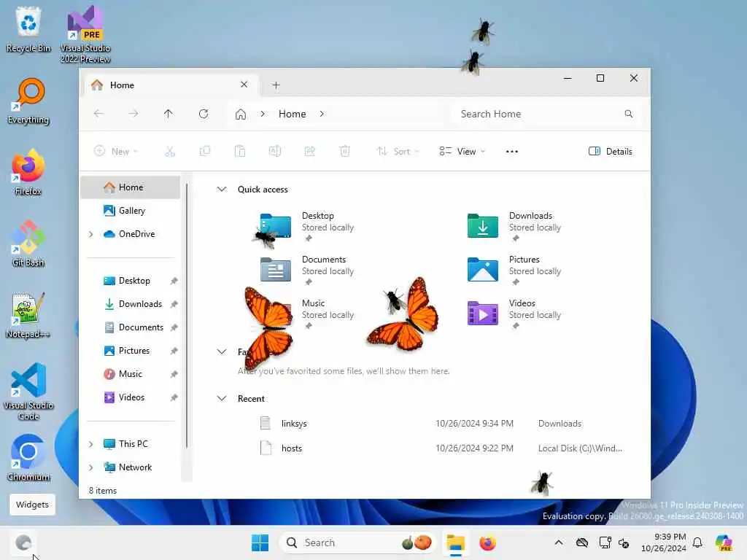Image resolution: width=747 pixels, height=560 pixels.
Task: Open the Sort dropdown menu
Action: 398,152
